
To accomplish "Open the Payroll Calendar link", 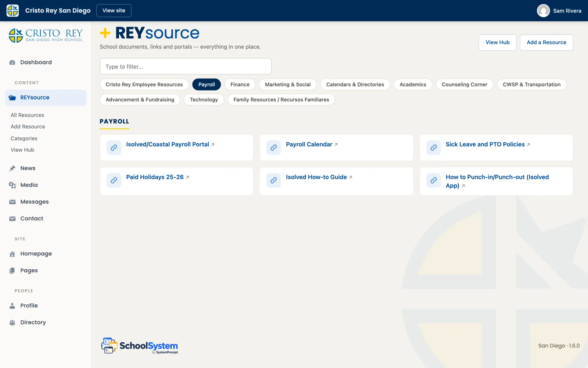I will (309, 145).
